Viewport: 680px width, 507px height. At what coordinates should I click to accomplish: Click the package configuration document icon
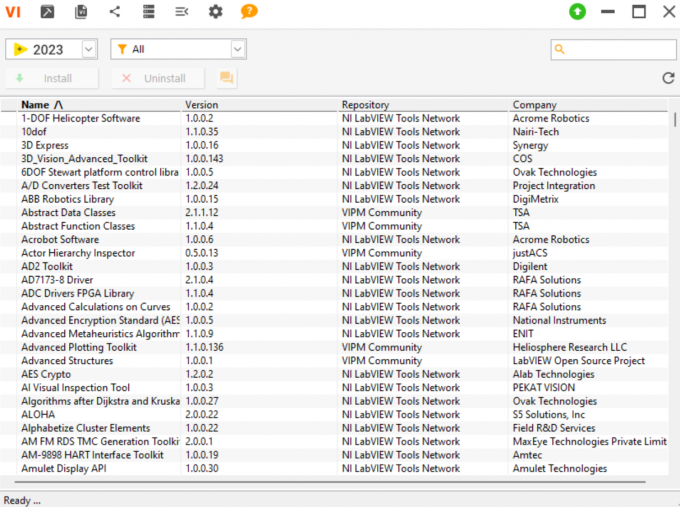point(81,12)
